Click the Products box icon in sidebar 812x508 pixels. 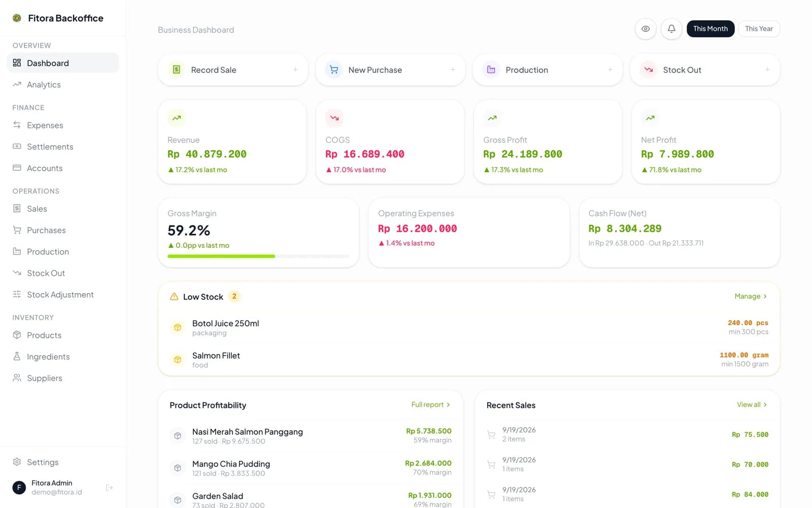click(17, 335)
